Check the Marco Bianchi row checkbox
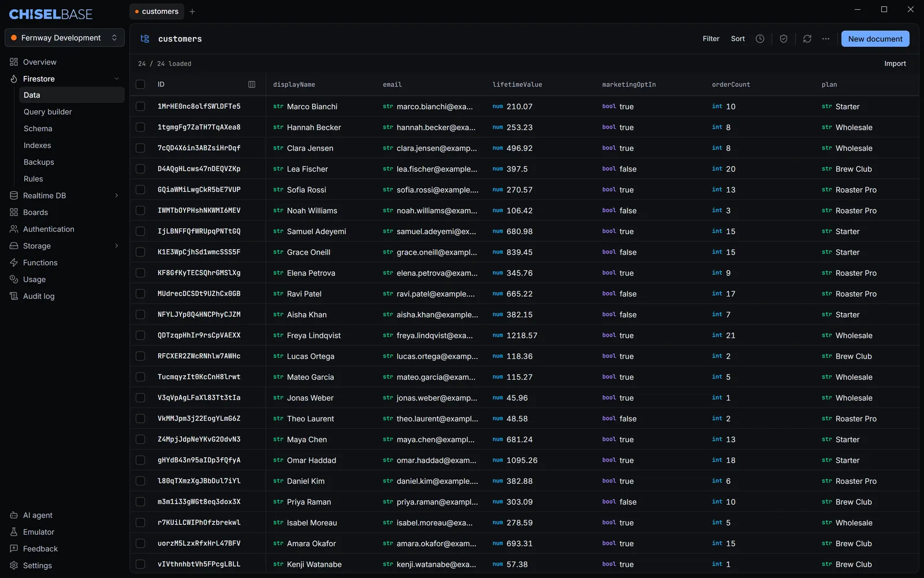924x578 pixels. 140,106
